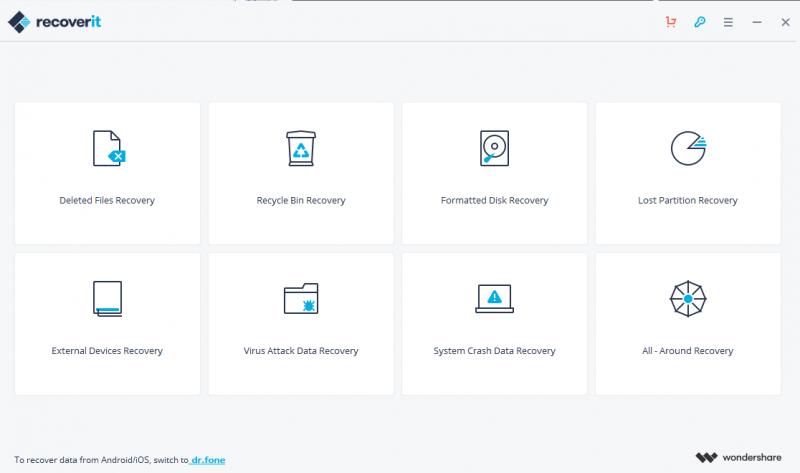Select "Formatted Disk Recovery" label
The width and height of the screenshot is (800, 473).
[494, 201]
